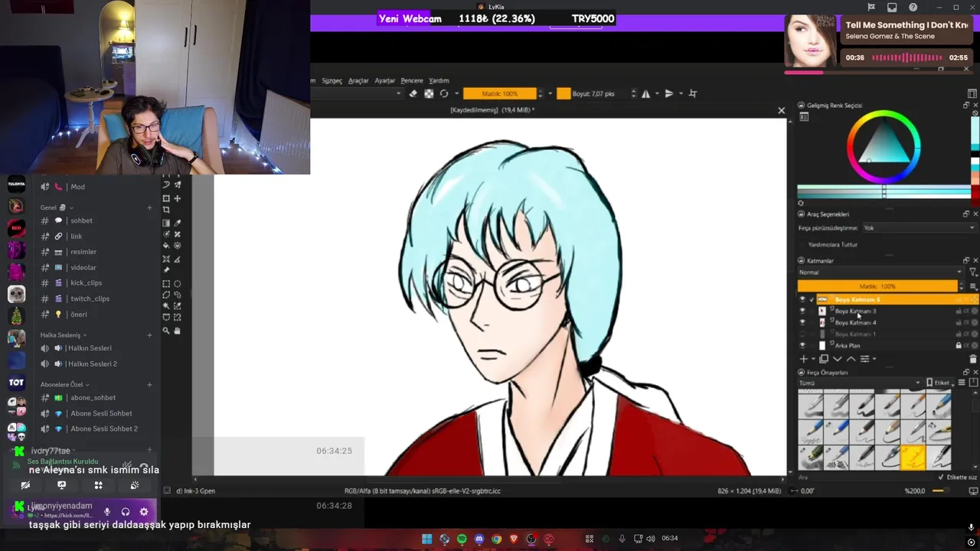Duplicate layer icon in Layers panel
This screenshot has height=551, width=980.
point(824,359)
